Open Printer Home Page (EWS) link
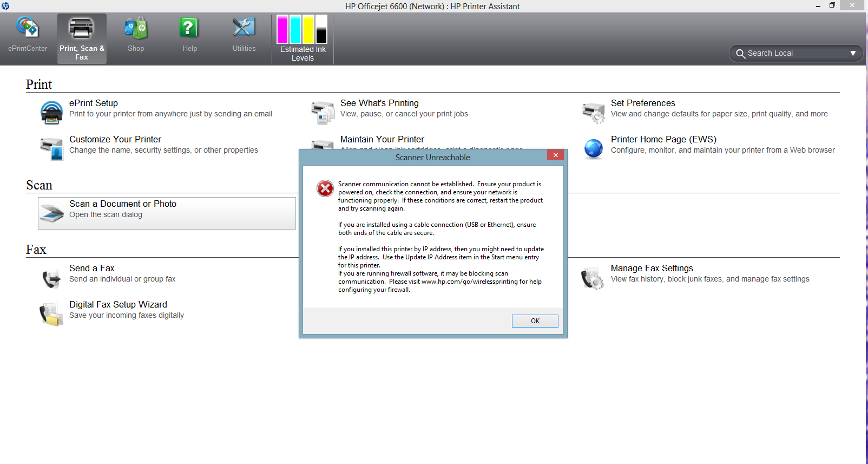This screenshot has width=868, height=464. pyautogui.click(x=663, y=139)
